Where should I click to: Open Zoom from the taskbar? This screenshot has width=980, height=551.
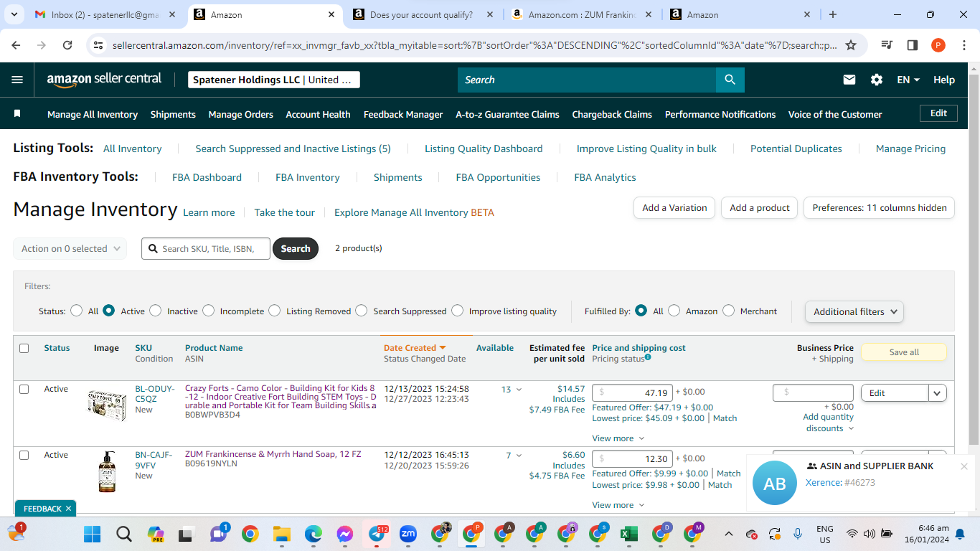tap(408, 534)
